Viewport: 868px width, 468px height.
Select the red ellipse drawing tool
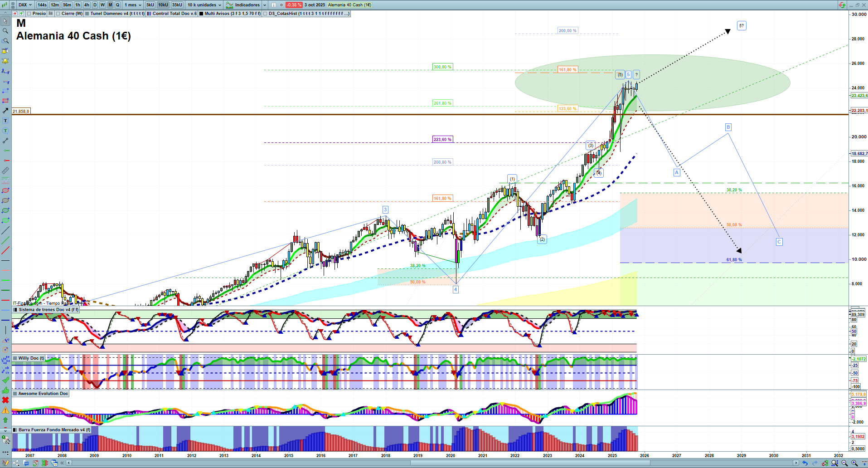point(5,190)
